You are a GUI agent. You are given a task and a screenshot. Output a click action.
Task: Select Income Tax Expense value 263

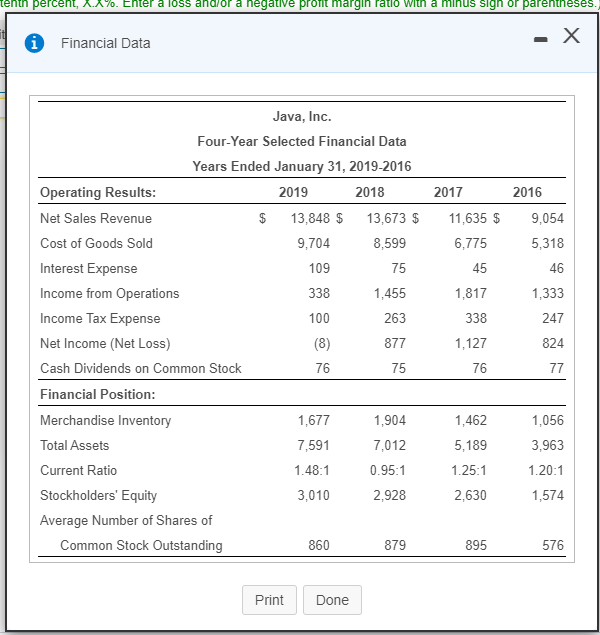point(395,318)
